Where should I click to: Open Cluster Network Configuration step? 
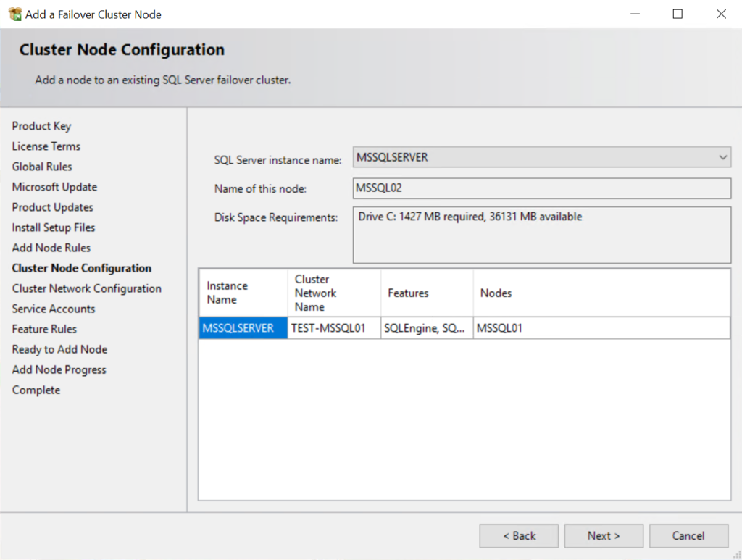(87, 288)
